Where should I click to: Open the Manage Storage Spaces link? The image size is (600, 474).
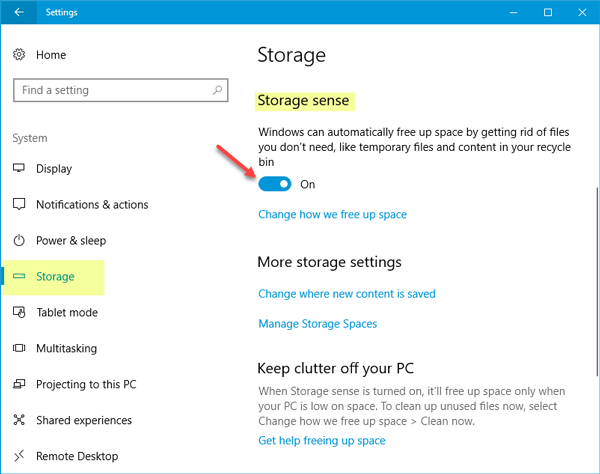[317, 324]
